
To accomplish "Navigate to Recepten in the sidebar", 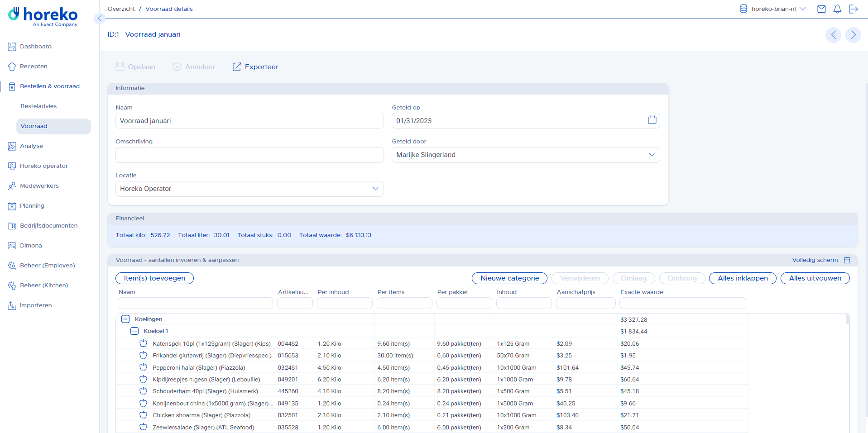I will click(x=34, y=67).
